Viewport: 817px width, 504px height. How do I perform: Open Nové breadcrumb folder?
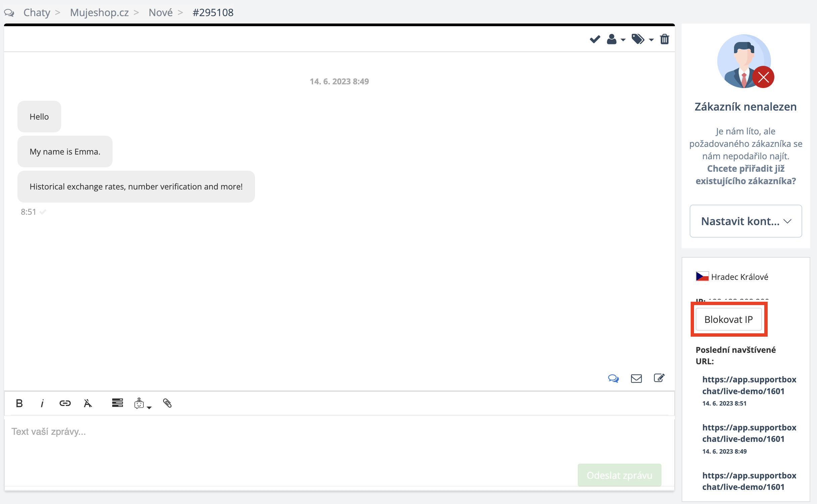point(161,12)
